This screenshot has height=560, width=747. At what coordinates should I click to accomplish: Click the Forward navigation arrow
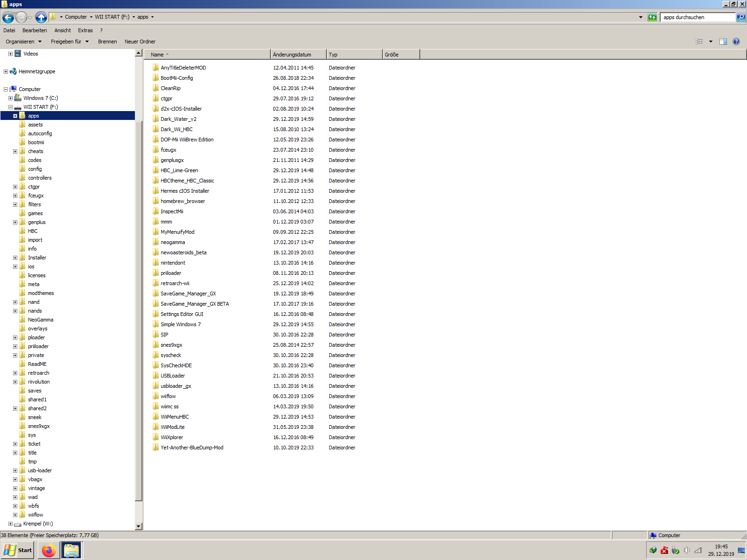coord(21,17)
